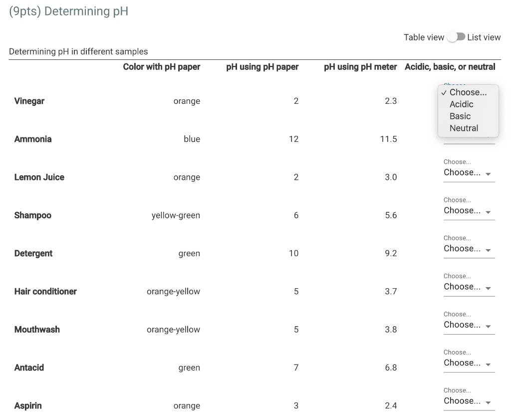Select "Acidic" in the open dropdown menu
This screenshot has width=511, height=420.
[x=461, y=104]
